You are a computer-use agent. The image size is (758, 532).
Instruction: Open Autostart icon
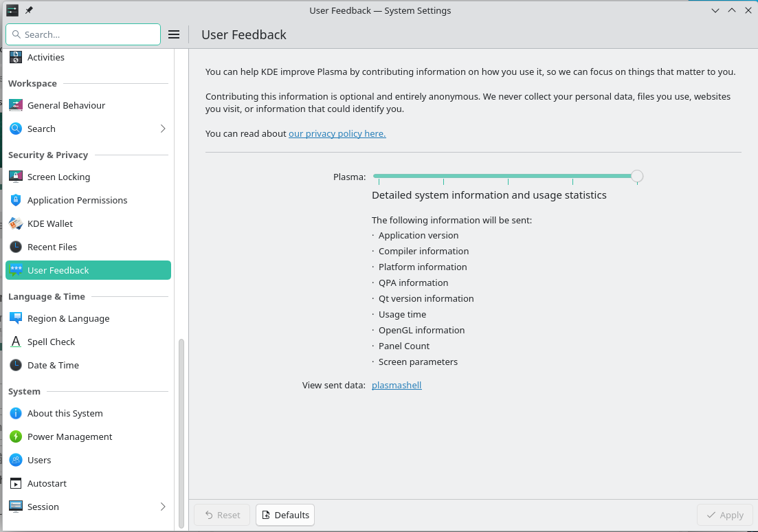(x=16, y=483)
